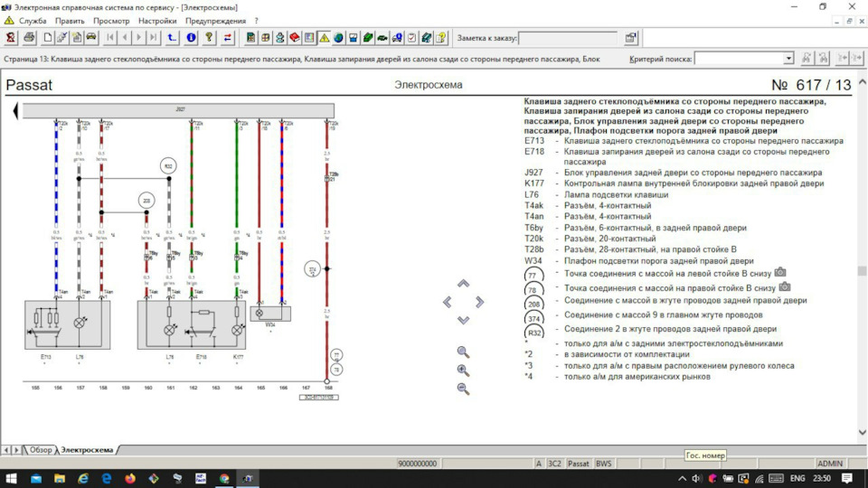
Task: Click the car icon in toolbar
Action: [x=90, y=38]
